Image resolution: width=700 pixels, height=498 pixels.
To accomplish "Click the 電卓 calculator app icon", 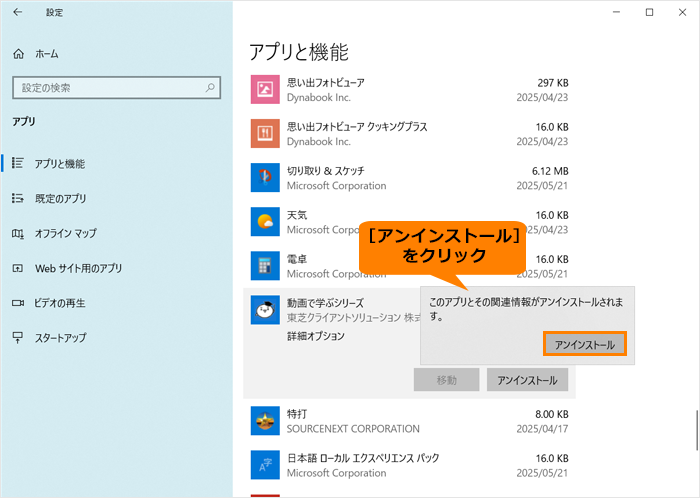I will click(x=265, y=266).
